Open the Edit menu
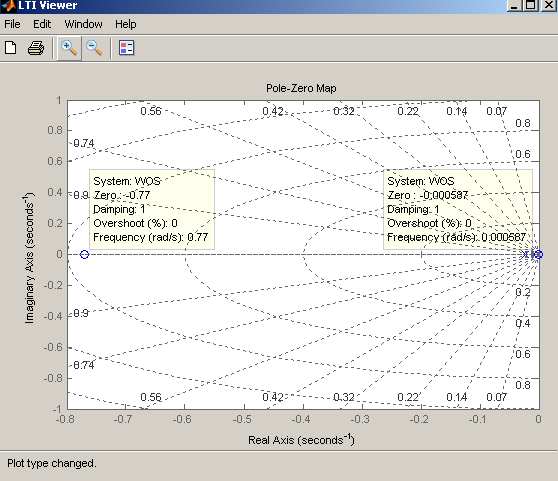 tap(42, 24)
